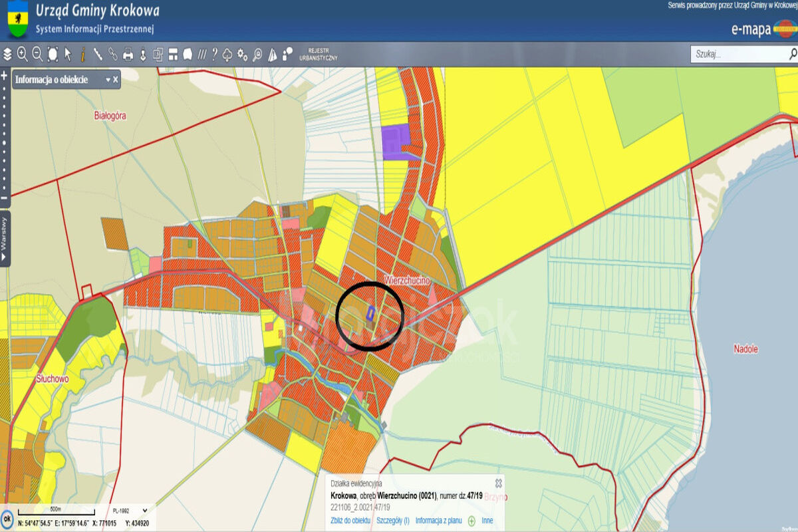Open Rejestr Urbanistyczny from toolbar

click(x=318, y=55)
